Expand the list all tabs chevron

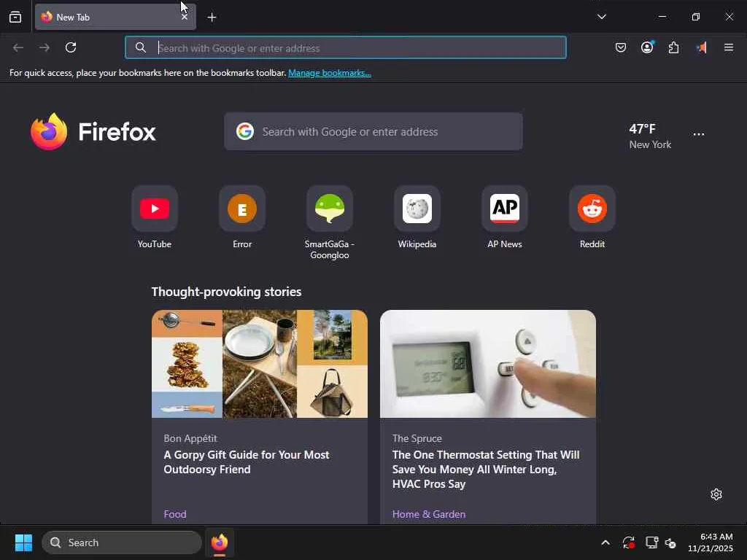602,17
